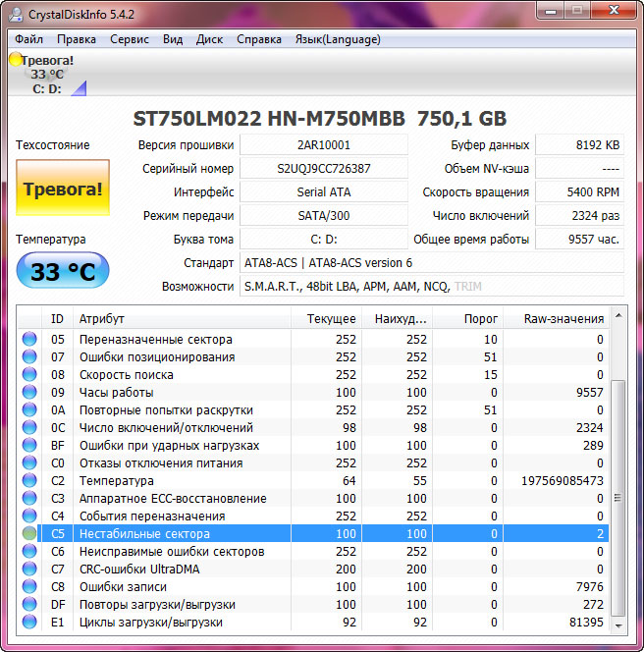This screenshot has height=652, width=644.
Task: Open the Файл menu
Action: 29,39
